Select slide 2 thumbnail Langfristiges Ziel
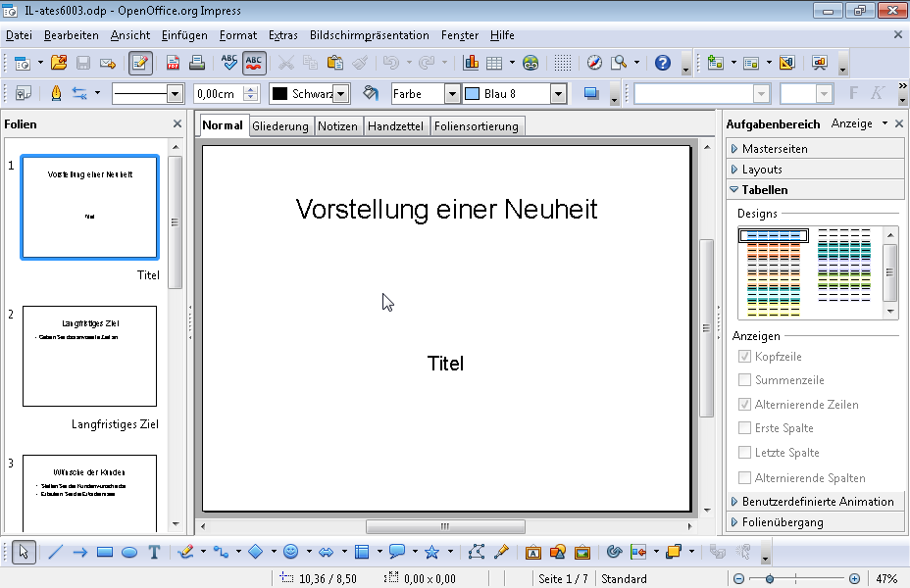Screen dimensions: 910x588 pyautogui.click(x=89, y=356)
